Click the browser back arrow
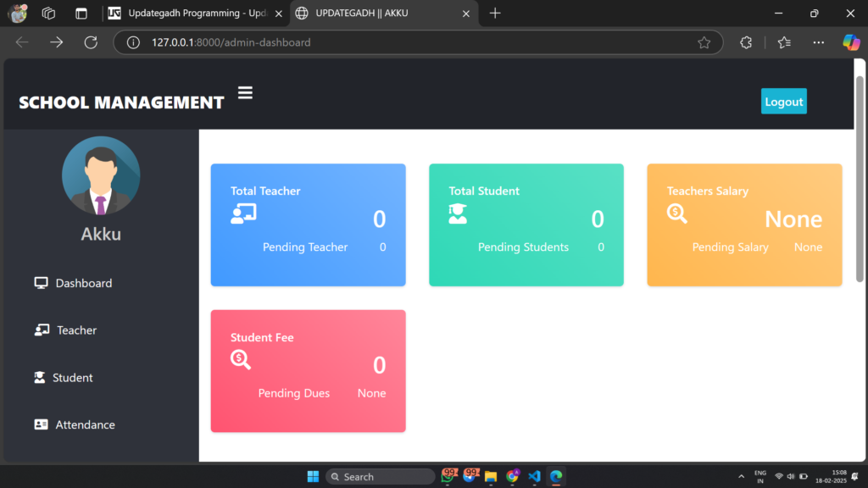Viewport: 868px width, 488px height. click(22, 42)
